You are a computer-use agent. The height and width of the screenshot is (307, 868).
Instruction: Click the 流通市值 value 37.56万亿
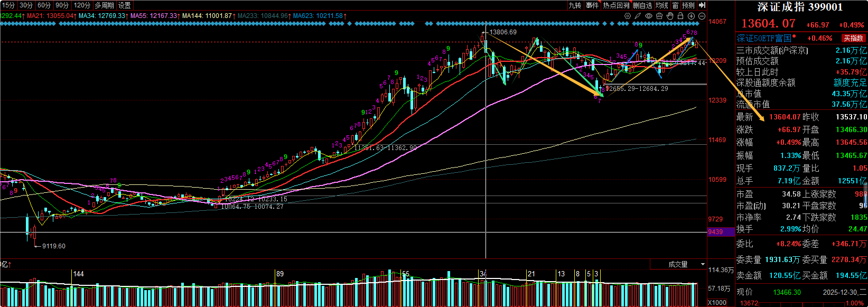[849, 105]
